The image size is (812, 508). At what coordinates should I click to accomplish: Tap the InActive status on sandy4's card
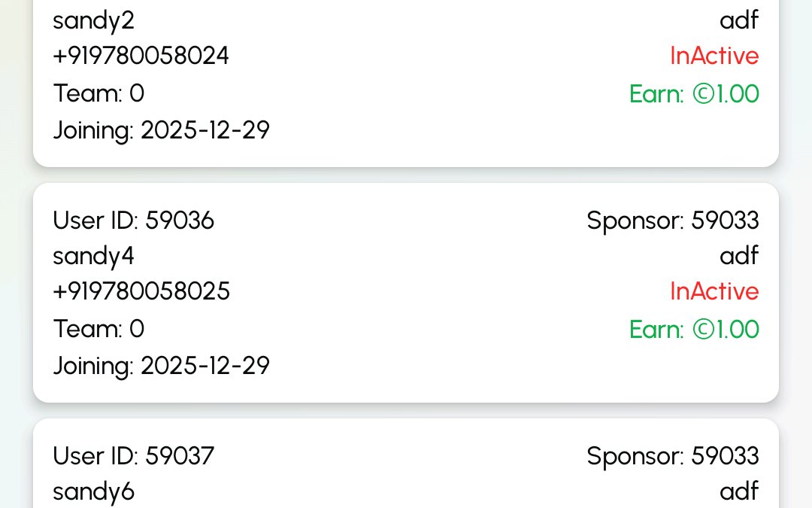pos(714,292)
